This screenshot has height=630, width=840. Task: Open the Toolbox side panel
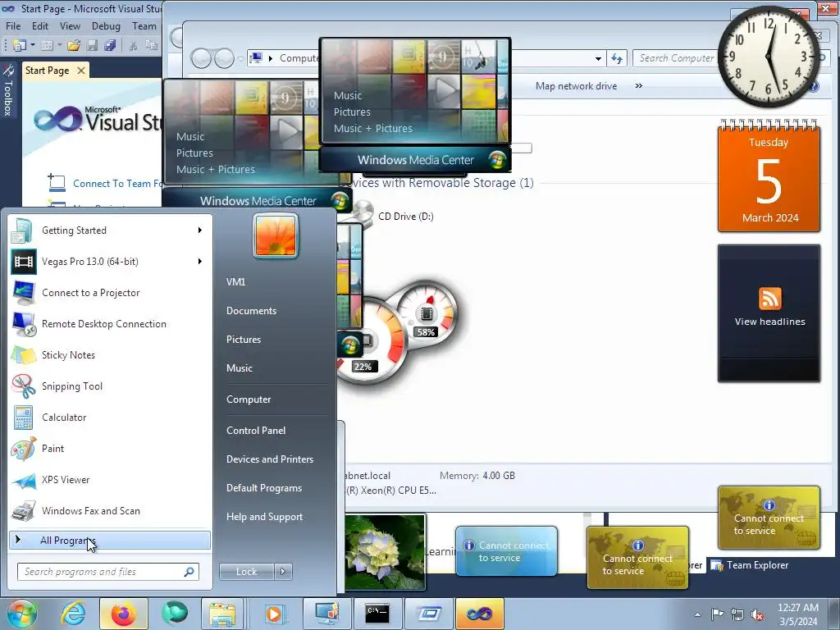pos(7,91)
